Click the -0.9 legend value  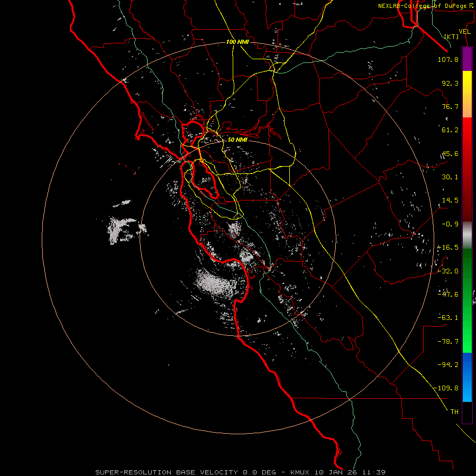(450, 224)
